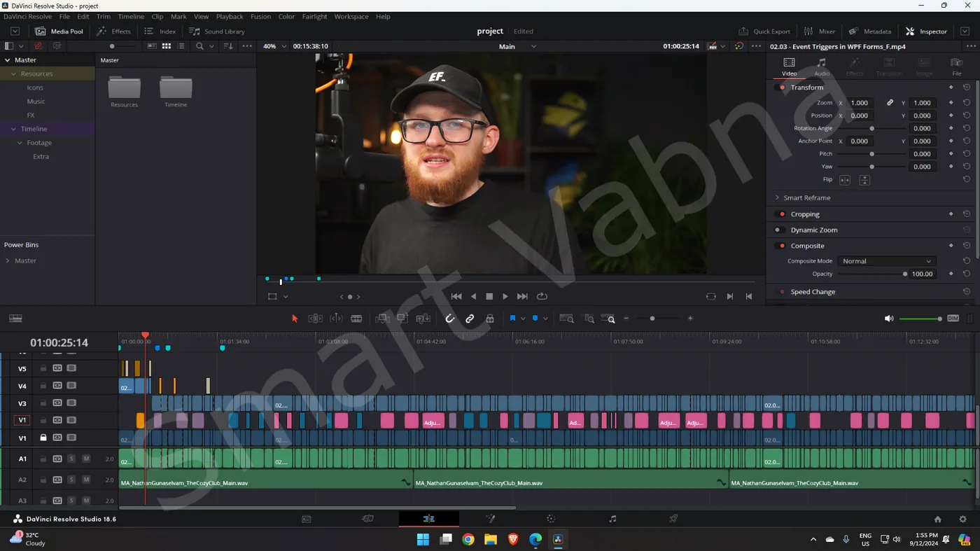Open the Sound Library panel
The width and height of the screenshot is (980, 551).
point(217,32)
